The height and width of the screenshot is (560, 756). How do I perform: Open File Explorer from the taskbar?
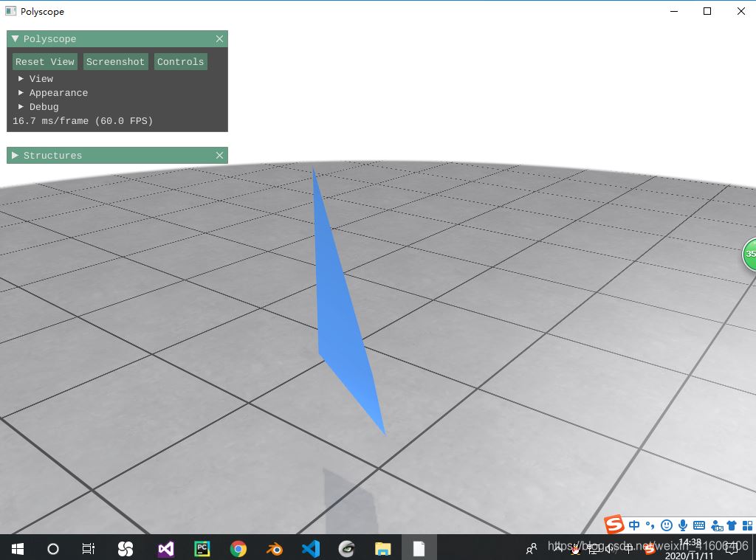coord(382,548)
